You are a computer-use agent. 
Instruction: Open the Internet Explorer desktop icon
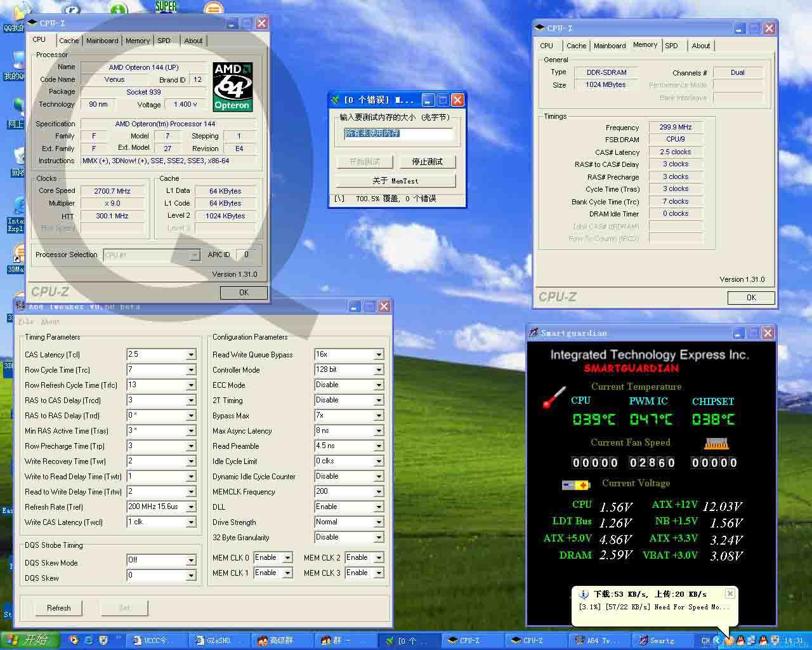(15, 214)
